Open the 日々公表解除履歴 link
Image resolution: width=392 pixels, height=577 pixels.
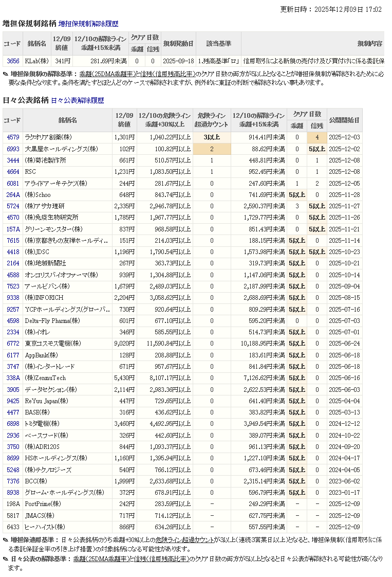tap(77, 100)
